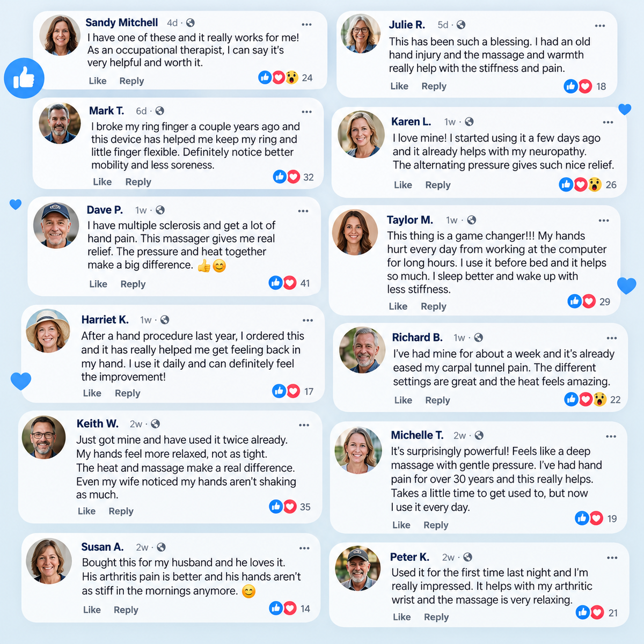
Task: Like Harriet K.'s comment
Action: click(x=92, y=393)
